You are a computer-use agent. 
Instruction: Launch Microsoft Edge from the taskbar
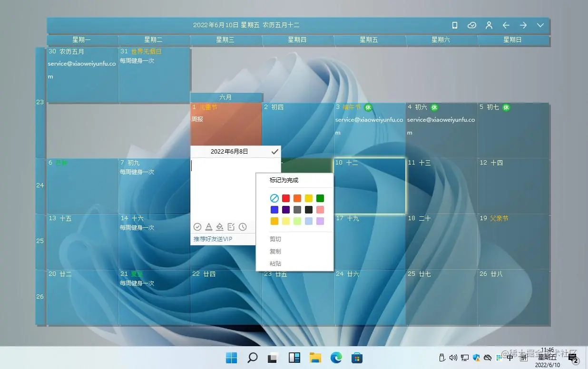tap(336, 358)
